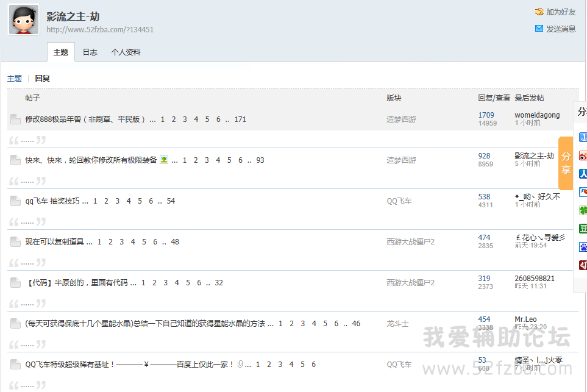Screen dimensions: 587x392
Task: Click the blue paw Baidu share icon
Action: pyautogui.click(x=583, y=247)
